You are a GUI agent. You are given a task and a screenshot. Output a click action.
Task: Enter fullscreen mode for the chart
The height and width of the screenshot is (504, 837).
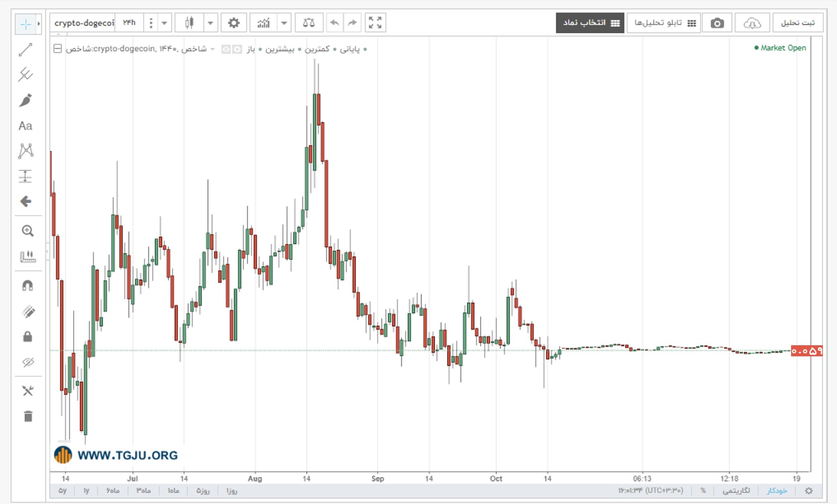(375, 23)
